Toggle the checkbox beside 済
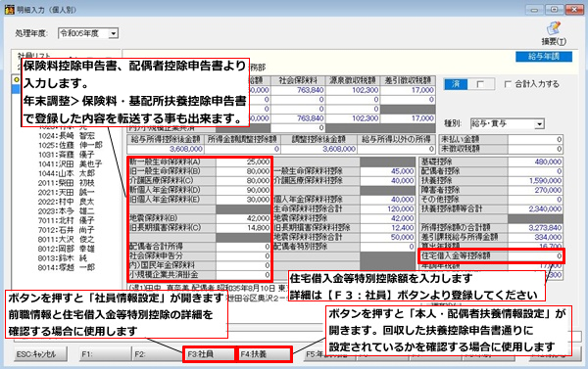Screen dimensions: 588x369 480,84
